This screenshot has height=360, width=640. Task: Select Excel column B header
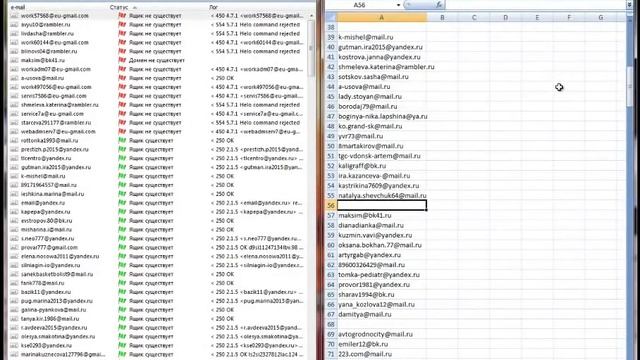pyautogui.click(x=442, y=18)
